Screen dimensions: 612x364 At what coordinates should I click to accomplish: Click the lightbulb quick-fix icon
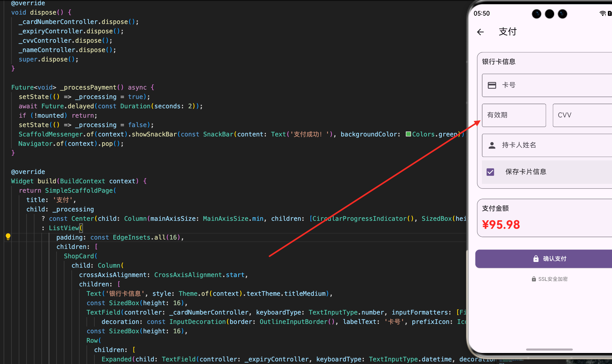coord(8,237)
